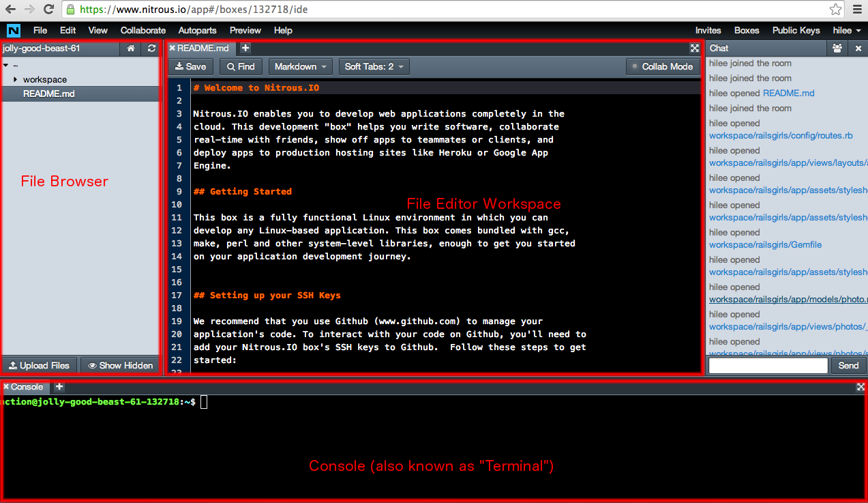Image resolution: width=868 pixels, height=503 pixels.
Task: Open Invites in top bar
Action: (708, 30)
